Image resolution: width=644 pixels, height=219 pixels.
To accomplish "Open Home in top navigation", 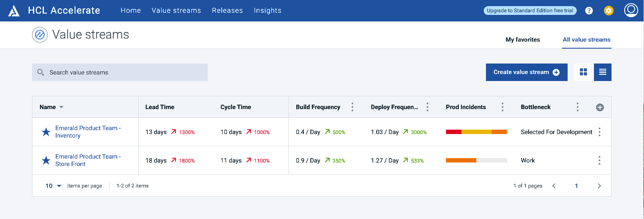I will pos(131,11).
